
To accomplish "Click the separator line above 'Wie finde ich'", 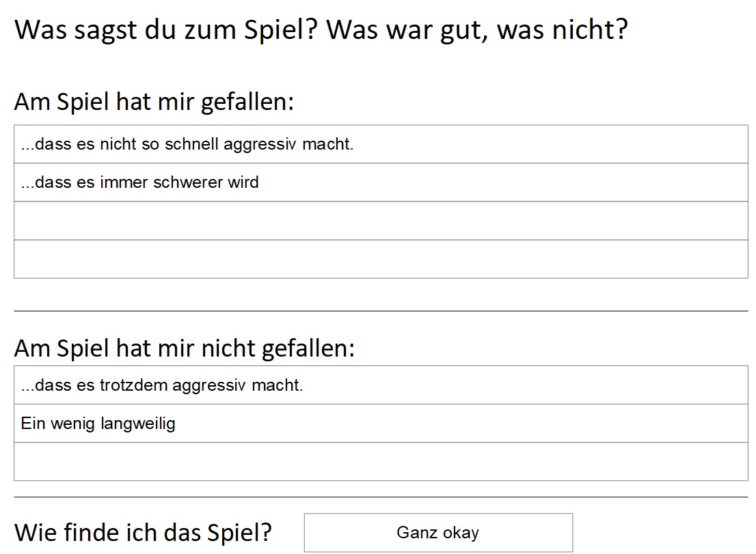I will (x=381, y=497).
